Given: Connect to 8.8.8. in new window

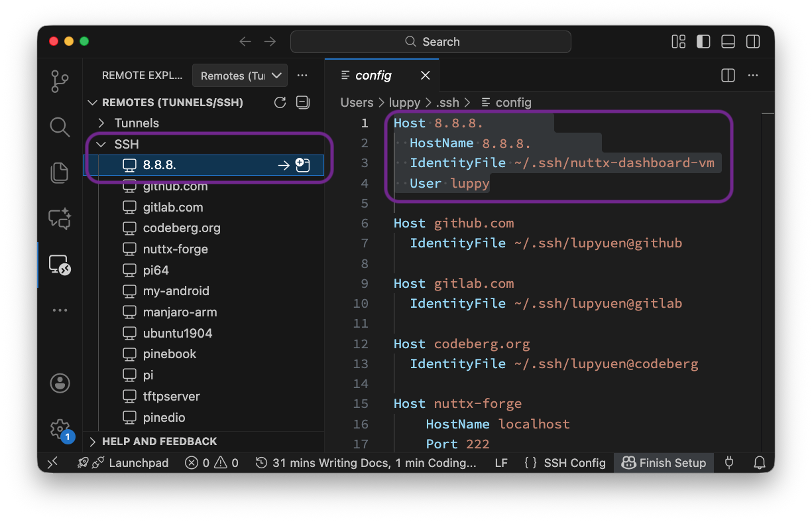Looking at the screenshot, I should [x=303, y=165].
